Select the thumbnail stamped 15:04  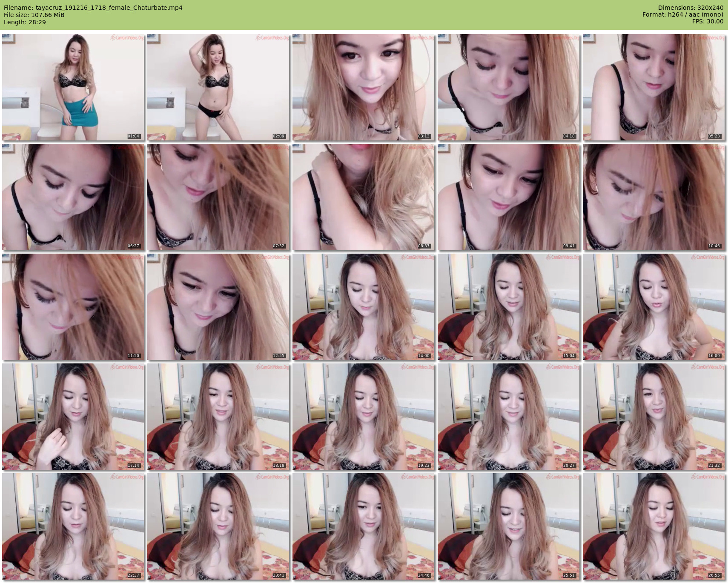coord(509,307)
